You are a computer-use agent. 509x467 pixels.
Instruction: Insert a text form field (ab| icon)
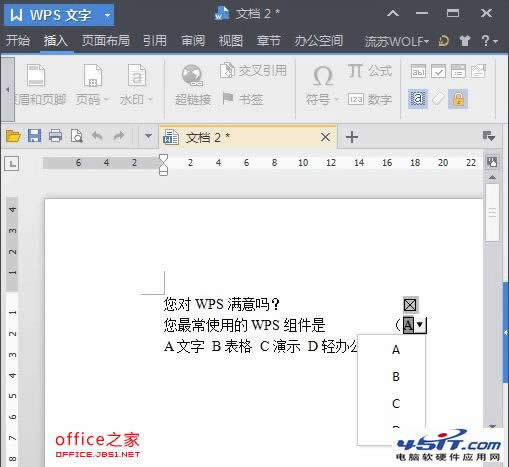(418, 71)
